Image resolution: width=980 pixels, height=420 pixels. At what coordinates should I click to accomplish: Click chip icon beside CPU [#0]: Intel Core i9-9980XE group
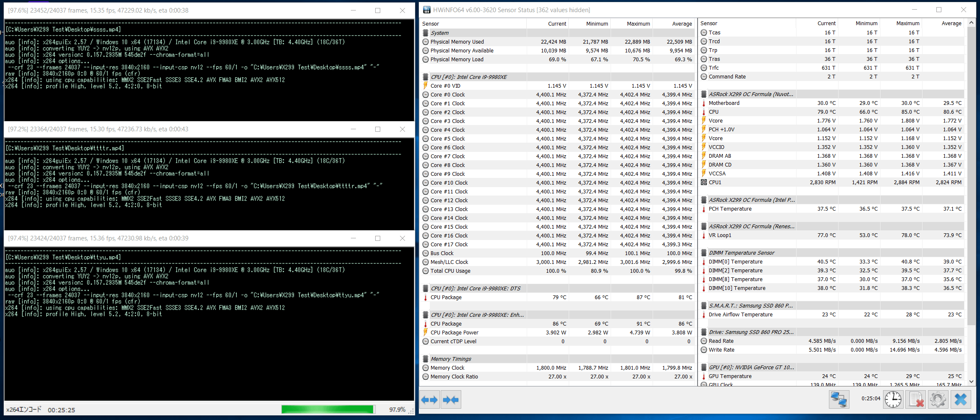point(426,77)
